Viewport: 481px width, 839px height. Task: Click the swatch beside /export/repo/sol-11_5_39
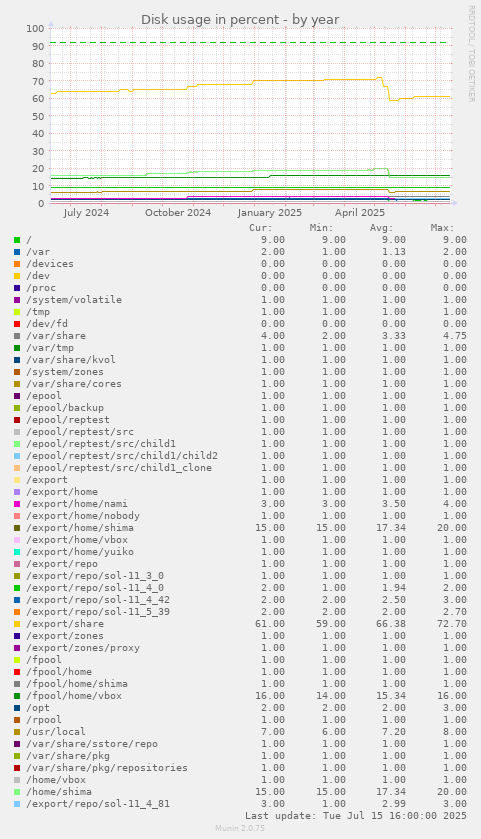[17, 612]
